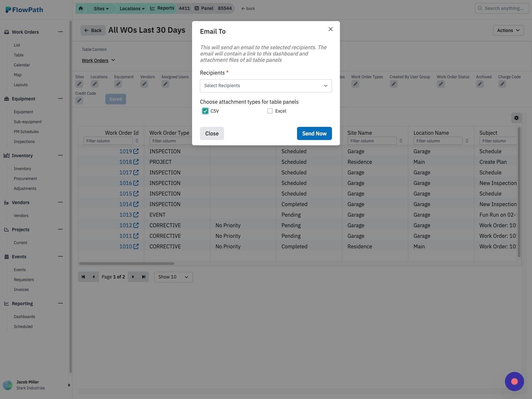Collapse the Work Orders sidebar section
The image size is (532, 399).
coord(60,32)
